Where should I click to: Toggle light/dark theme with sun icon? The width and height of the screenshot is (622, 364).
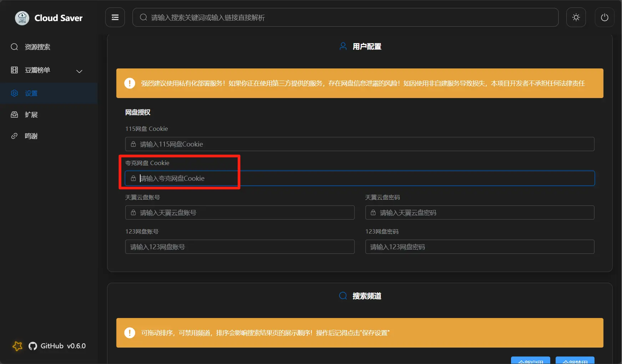(x=576, y=17)
